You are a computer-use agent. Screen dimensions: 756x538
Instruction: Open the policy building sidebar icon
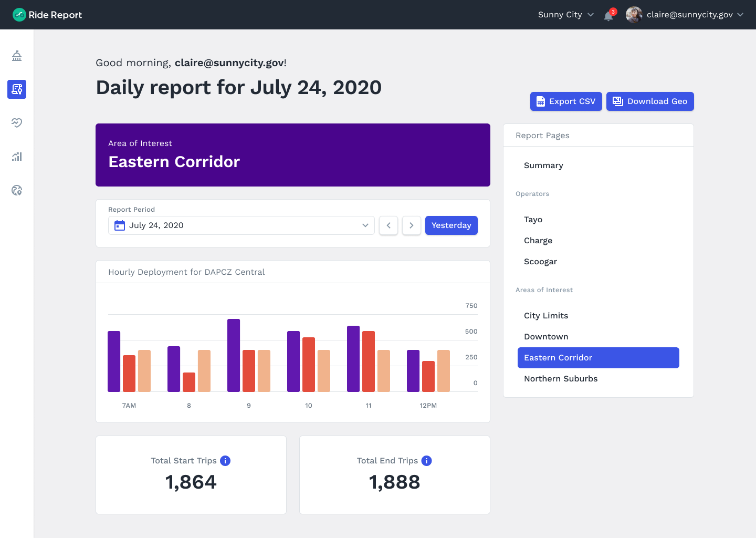[17, 56]
